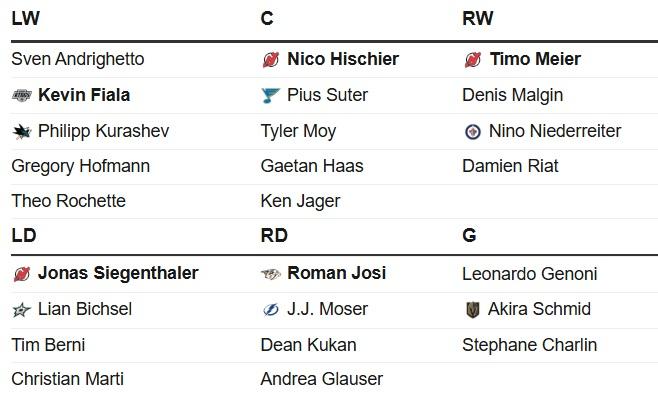Image resolution: width=658 pixels, height=405 pixels.
Task: Click the Kings logo beside Kevin Fiala
Action: pos(21,96)
